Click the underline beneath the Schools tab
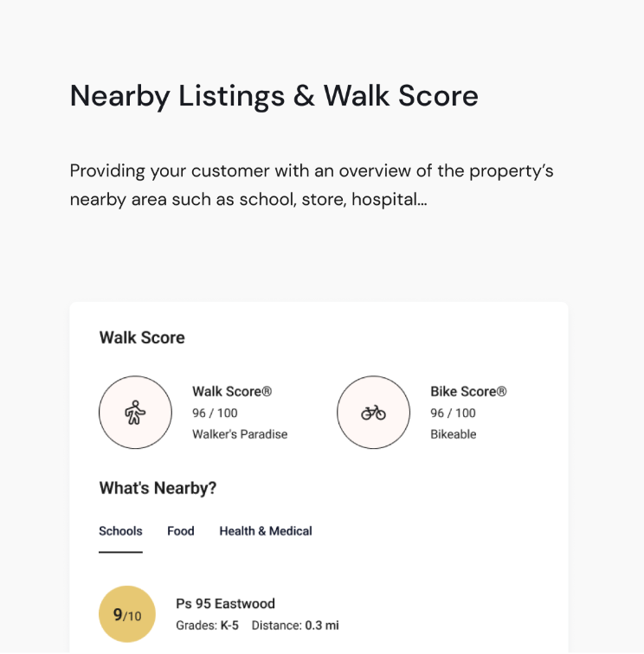Image resolution: width=644 pixels, height=654 pixels. coord(120,551)
